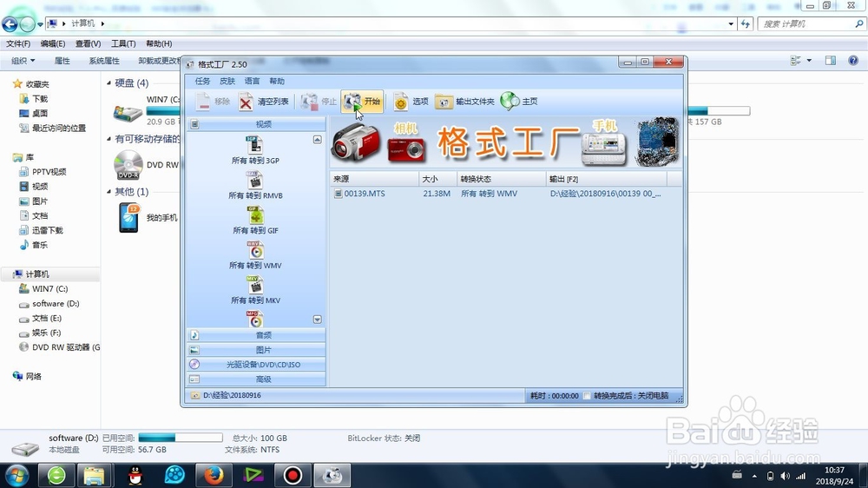Select software (D:) in navigation tree

pyautogui.click(x=56, y=304)
